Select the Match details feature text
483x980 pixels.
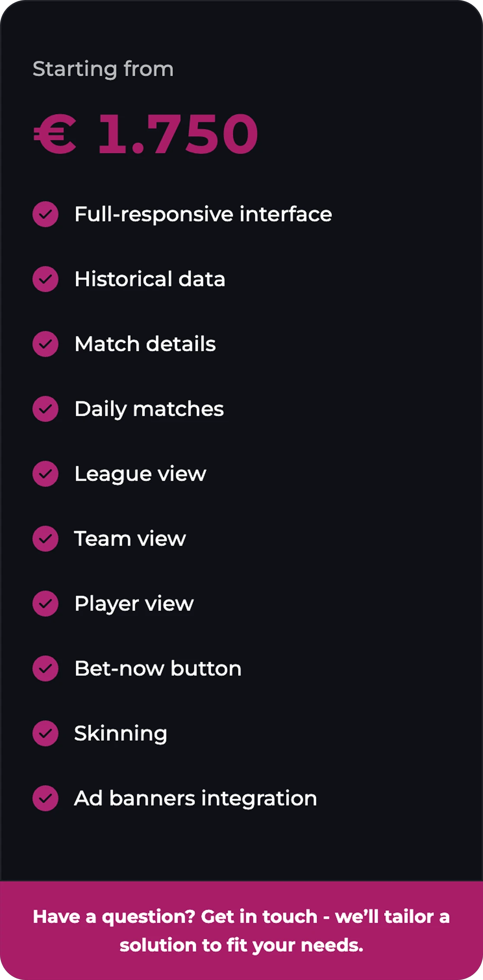pos(145,344)
